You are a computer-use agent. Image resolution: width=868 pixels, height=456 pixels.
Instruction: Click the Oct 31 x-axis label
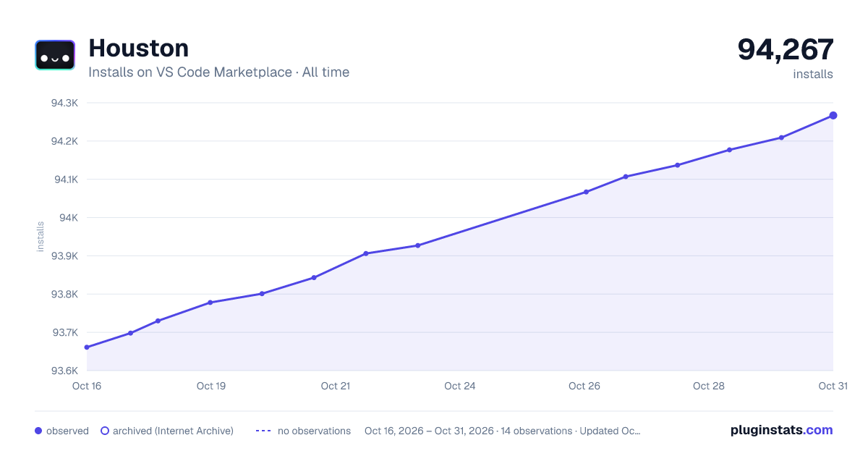click(x=833, y=386)
